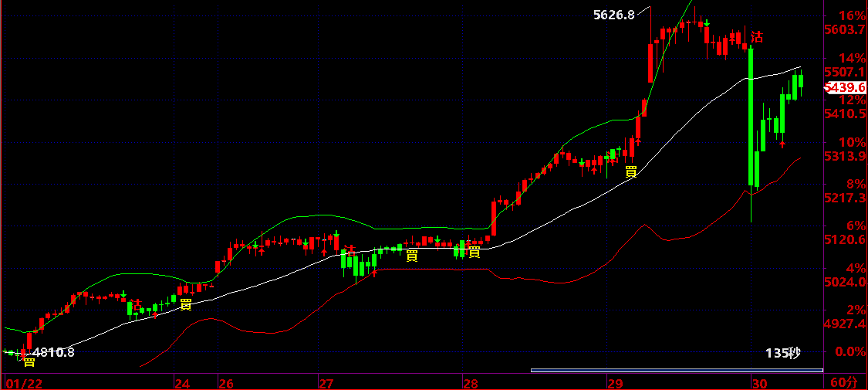Click the 5410.5 price axis label
Screen dimensions: 868x390
(845, 114)
